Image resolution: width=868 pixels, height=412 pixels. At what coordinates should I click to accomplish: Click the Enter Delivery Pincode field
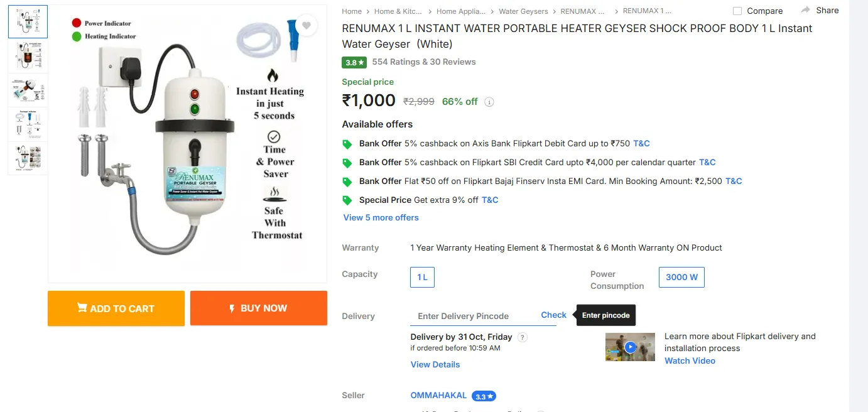(471, 316)
